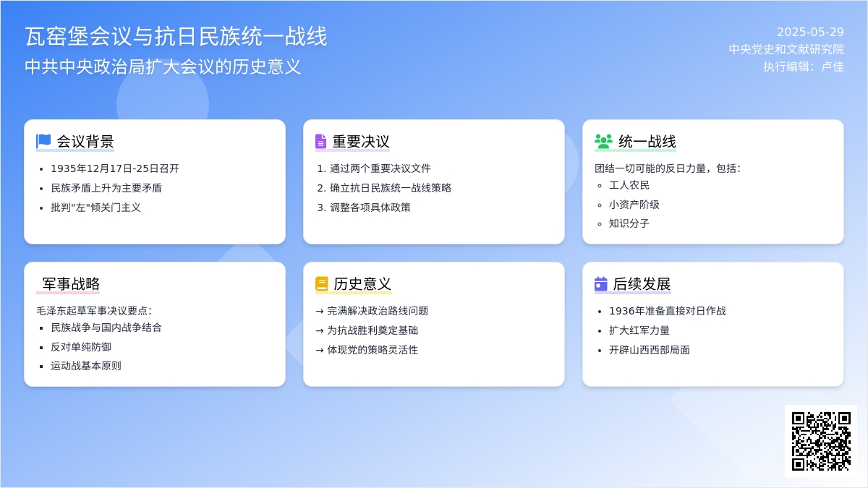The image size is (868, 488).
Task: Click the line 毛泽东起草军事决议要点：
Action: [94, 311]
